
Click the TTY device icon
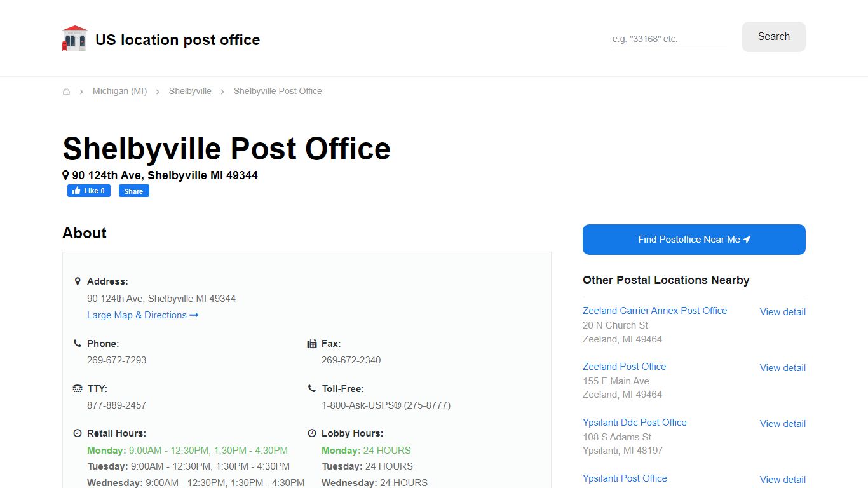(x=78, y=388)
